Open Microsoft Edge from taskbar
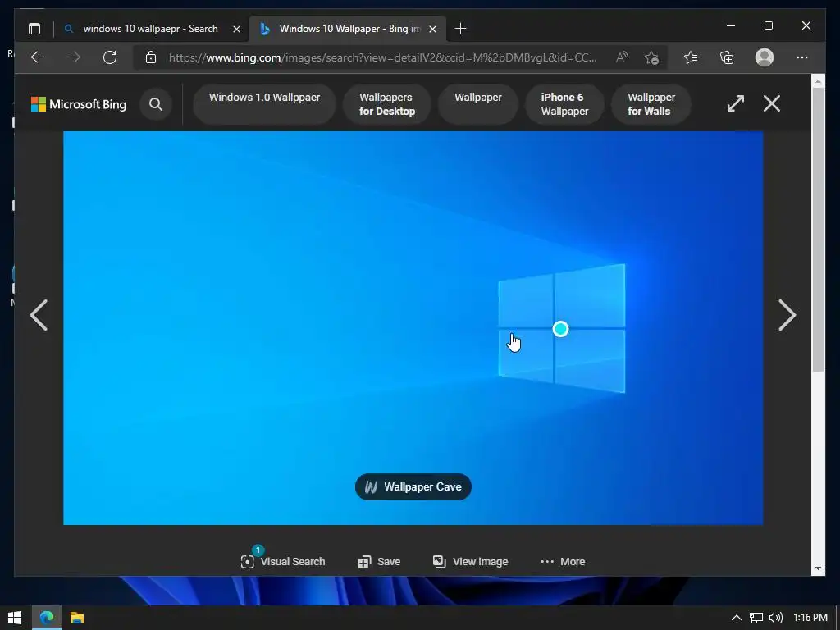Screen dimensions: 840x630 point(47,618)
